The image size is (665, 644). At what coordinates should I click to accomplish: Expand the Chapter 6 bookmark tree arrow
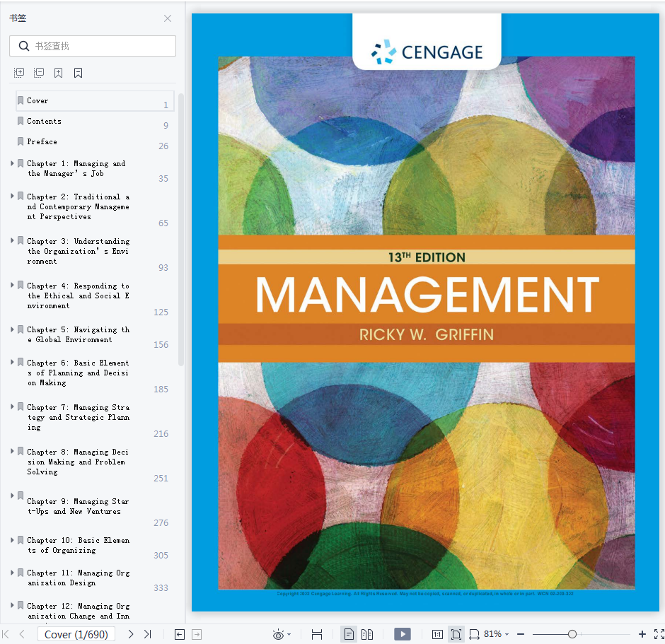tap(12, 362)
